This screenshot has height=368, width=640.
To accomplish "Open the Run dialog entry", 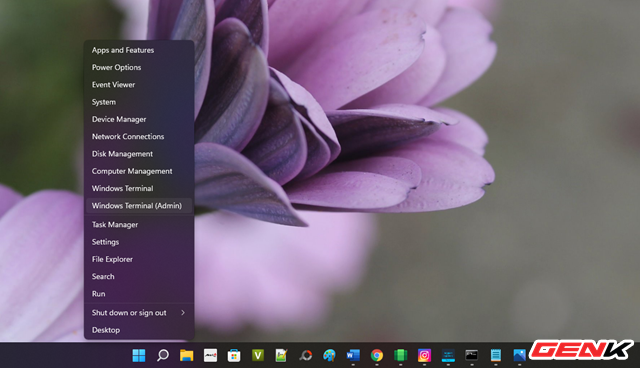I will 139,294.
